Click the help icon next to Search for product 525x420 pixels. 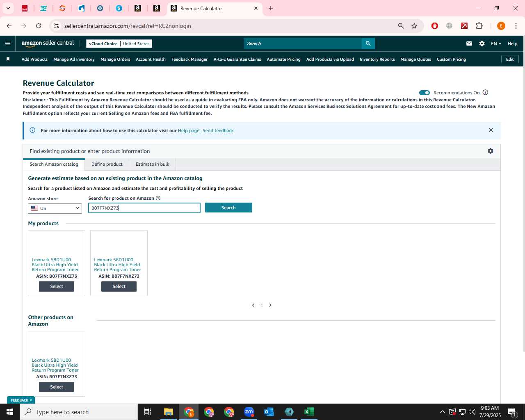click(158, 198)
